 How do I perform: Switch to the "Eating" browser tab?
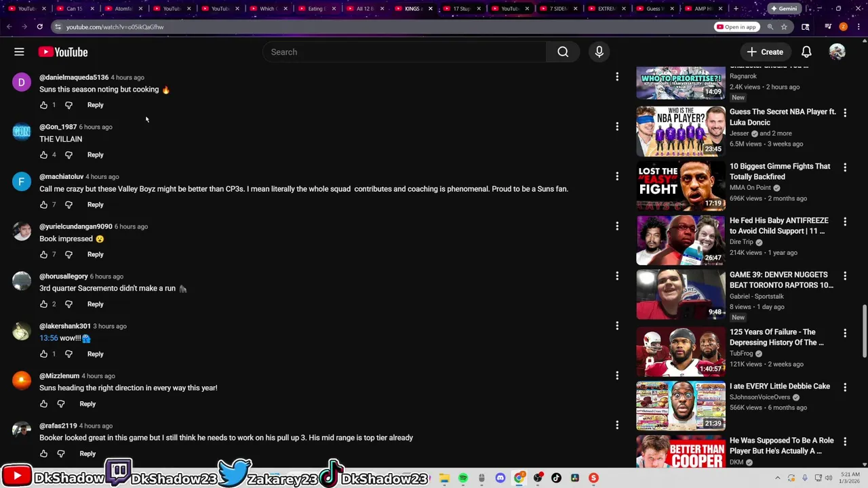[x=315, y=9]
